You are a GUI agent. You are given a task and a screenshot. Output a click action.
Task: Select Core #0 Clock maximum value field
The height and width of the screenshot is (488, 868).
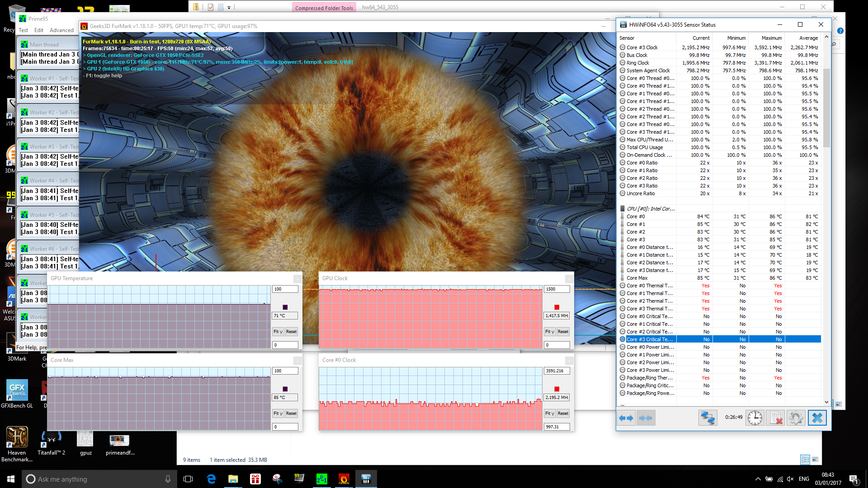(556, 371)
